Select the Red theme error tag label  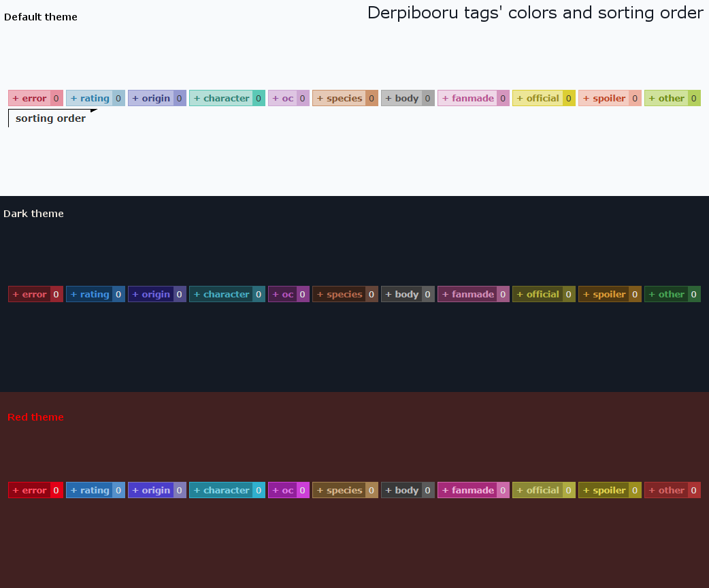[x=34, y=490]
